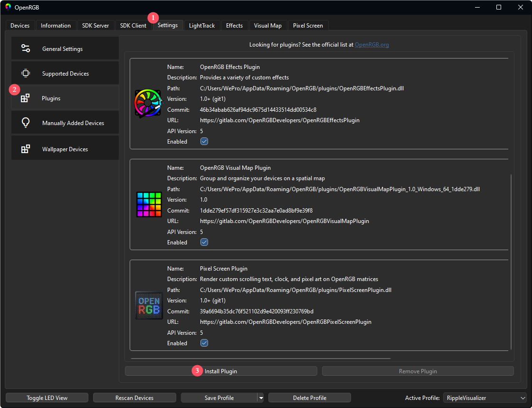Disable the OpenRGB Visual Map Plugin checkbox
Screen dimensions: 532x408
click(204, 242)
